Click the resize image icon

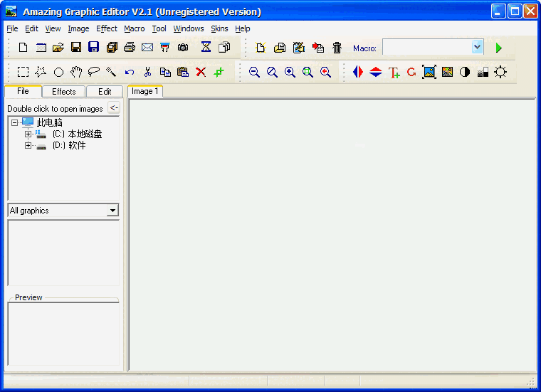click(429, 72)
